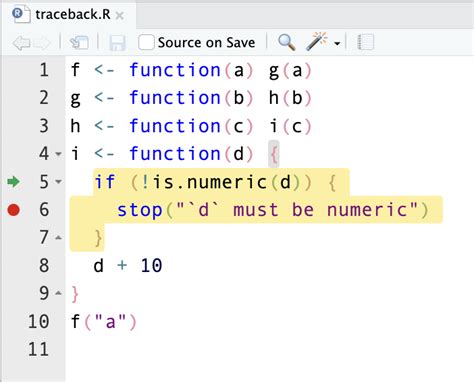The width and height of the screenshot is (474, 382).
Task: Click line number 8 in gutter
Action: click(44, 266)
